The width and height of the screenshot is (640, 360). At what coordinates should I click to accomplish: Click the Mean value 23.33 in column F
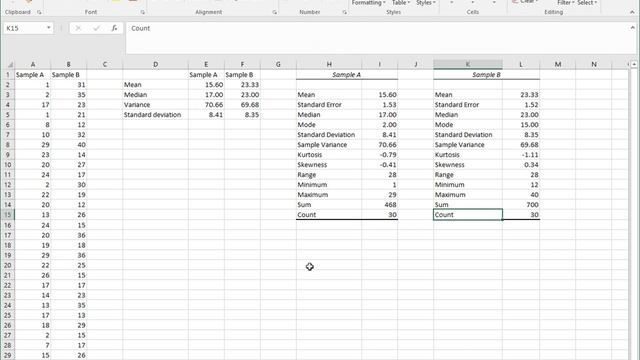(x=242, y=84)
